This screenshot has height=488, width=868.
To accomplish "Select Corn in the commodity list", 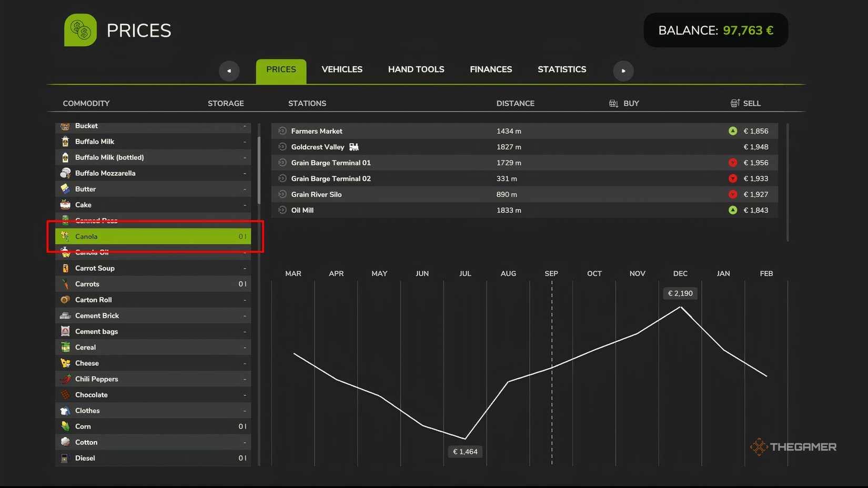I will click(153, 426).
